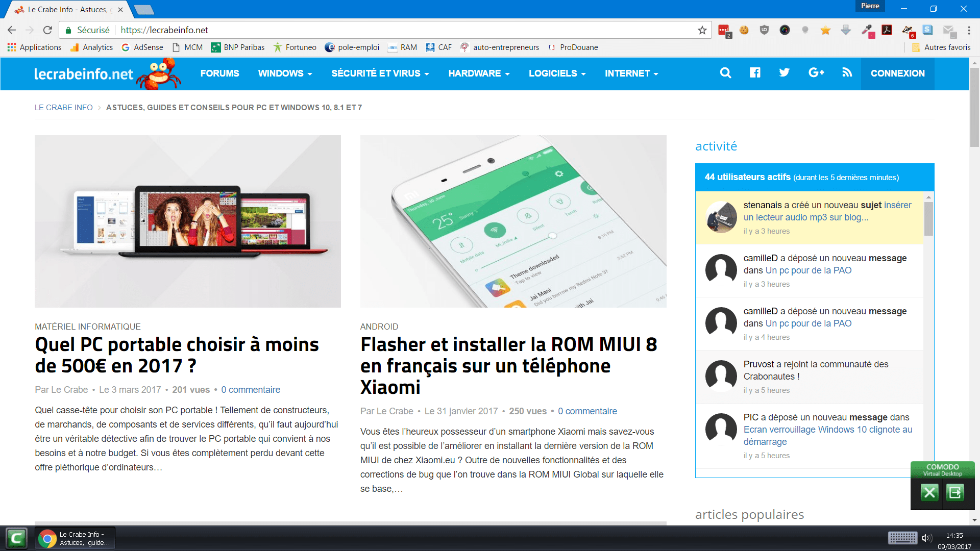Open 'Ecran verrouillage Windows 10 clignote' link
Image resolution: width=980 pixels, height=551 pixels.
click(828, 436)
